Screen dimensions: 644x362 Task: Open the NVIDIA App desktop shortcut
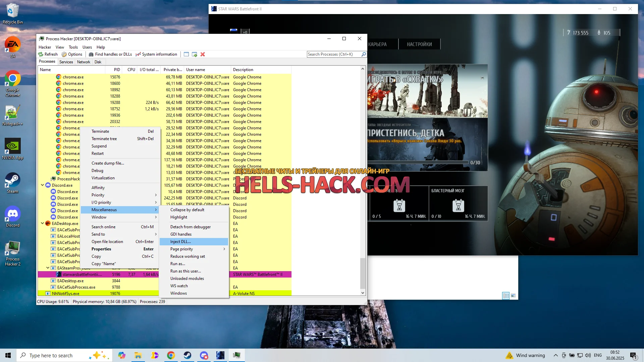tap(13, 149)
